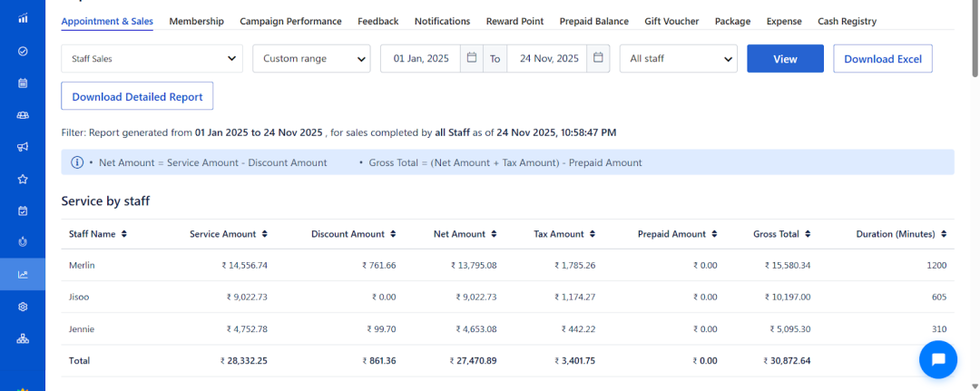The width and height of the screenshot is (980, 391).
Task: Open the settings gear in sidebar
Action: click(23, 307)
